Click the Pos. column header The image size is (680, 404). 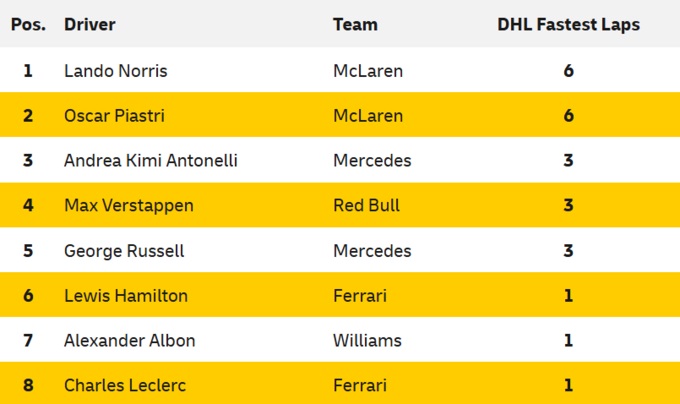point(28,24)
